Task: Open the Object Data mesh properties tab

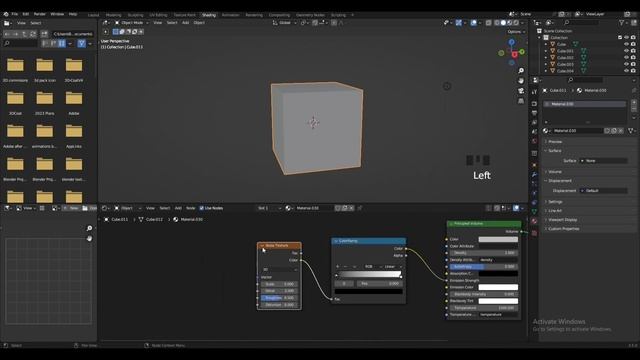Action: click(534, 211)
